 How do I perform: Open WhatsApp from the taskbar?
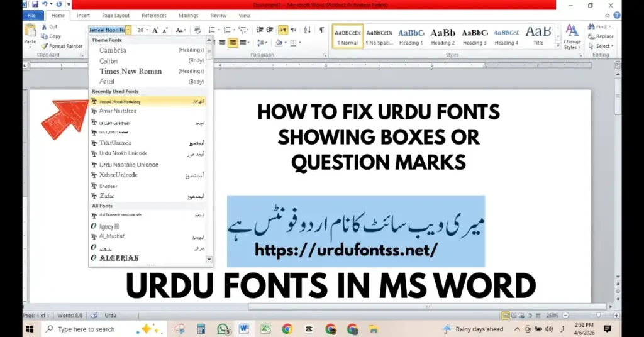pos(223,329)
